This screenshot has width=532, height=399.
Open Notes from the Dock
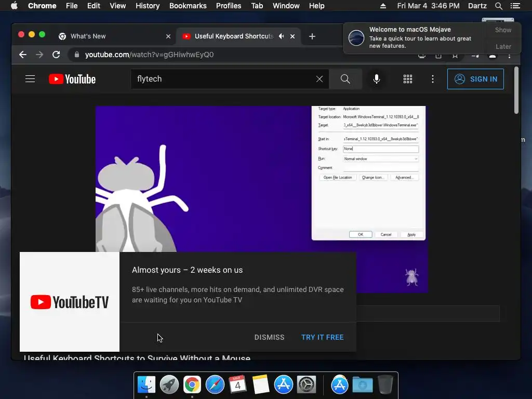[261, 385]
